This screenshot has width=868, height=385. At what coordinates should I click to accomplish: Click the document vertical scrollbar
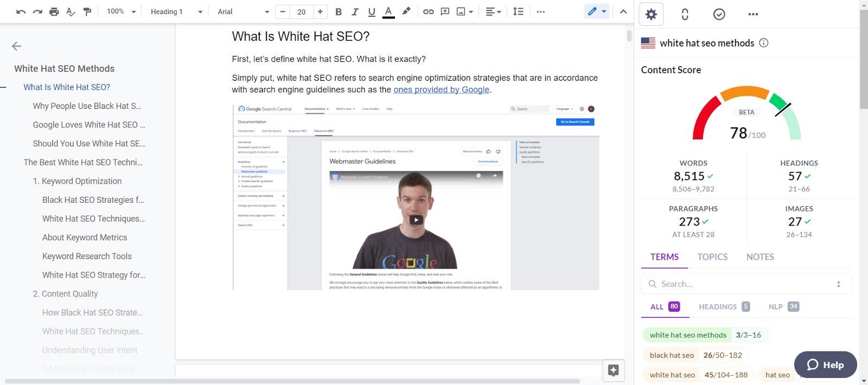629,36
